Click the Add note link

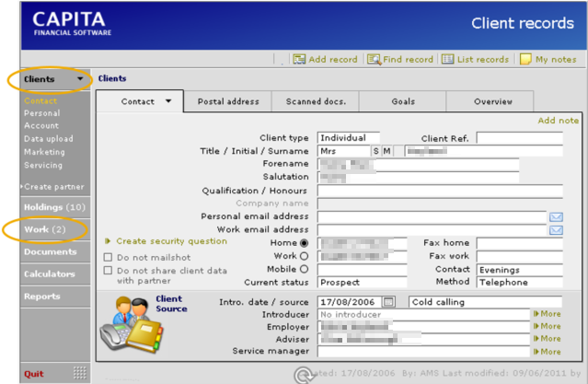point(558,121)
